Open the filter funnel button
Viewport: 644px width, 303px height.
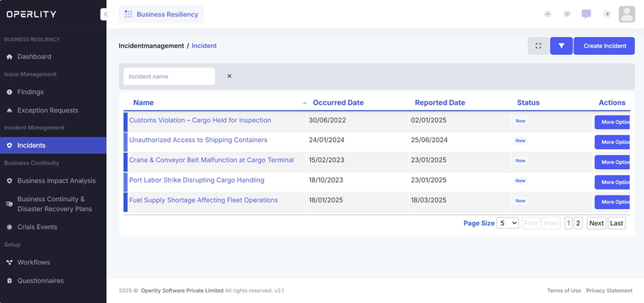click(561, 46)
